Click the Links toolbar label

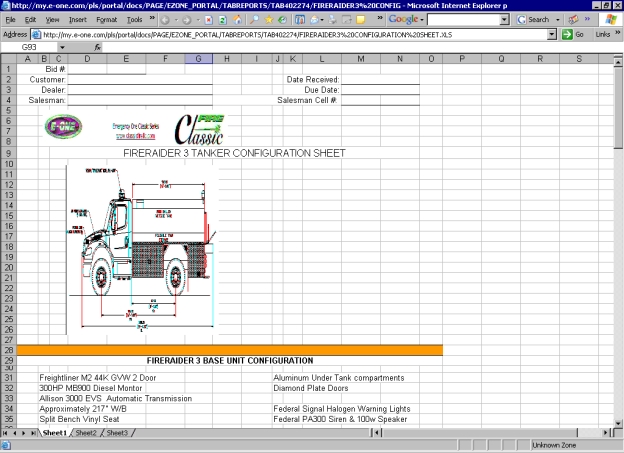pyautogui.click(x=603, y=35)
